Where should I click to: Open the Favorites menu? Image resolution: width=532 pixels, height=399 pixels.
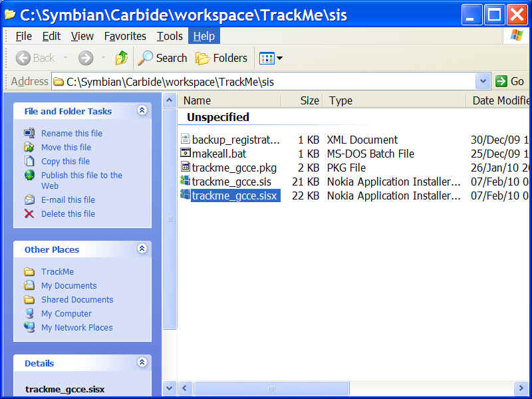(125, 36)
